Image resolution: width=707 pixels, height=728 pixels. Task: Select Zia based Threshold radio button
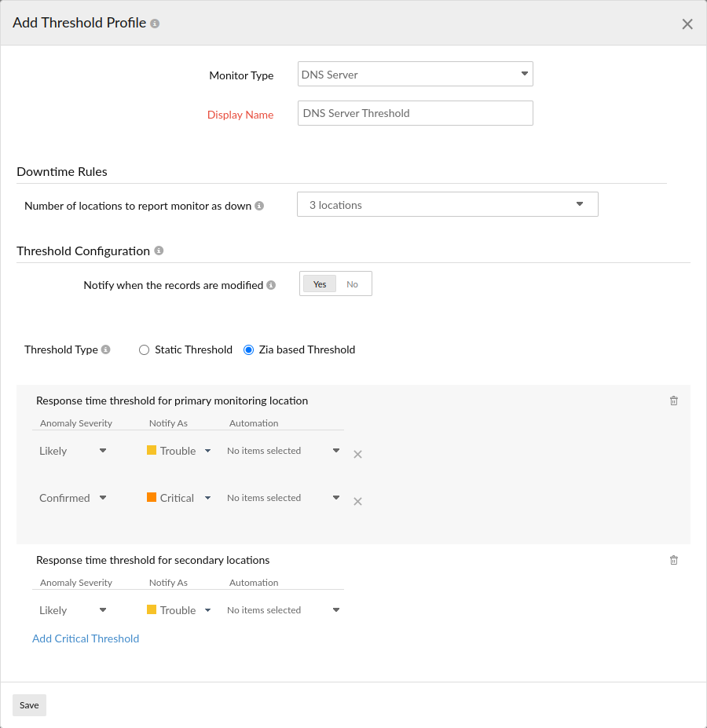tap(249, 350)
